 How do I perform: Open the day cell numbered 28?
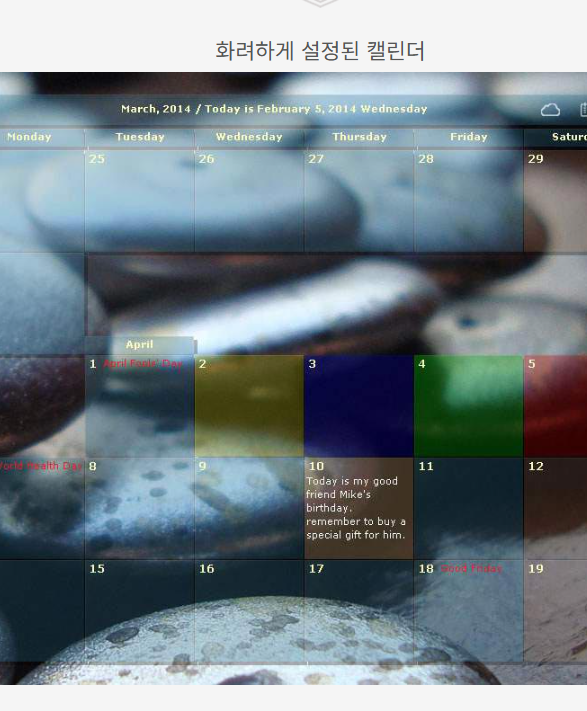point(469,201)
